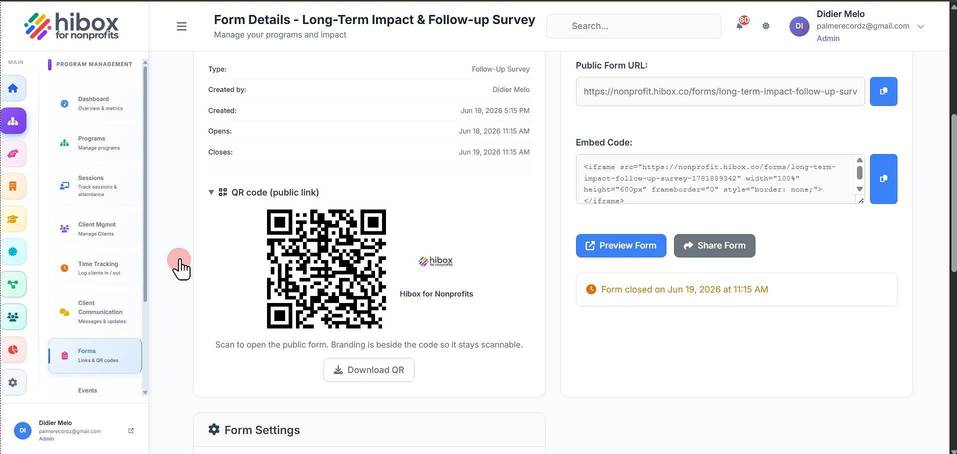Screen dimensions: 957x454
Task: Select the graduation cap rail icon
Action: pos(13,219)
